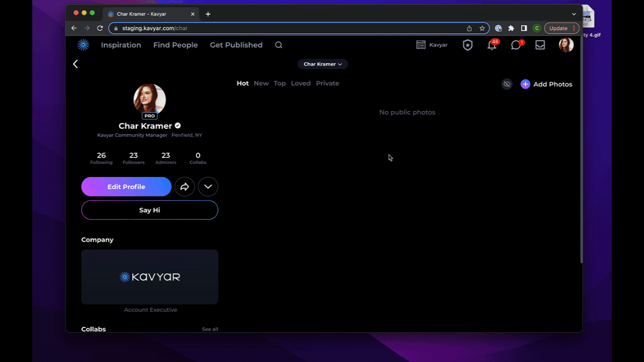Open Chrome tab search chevron
The image size is (644, 362).
tap(574, 14)
